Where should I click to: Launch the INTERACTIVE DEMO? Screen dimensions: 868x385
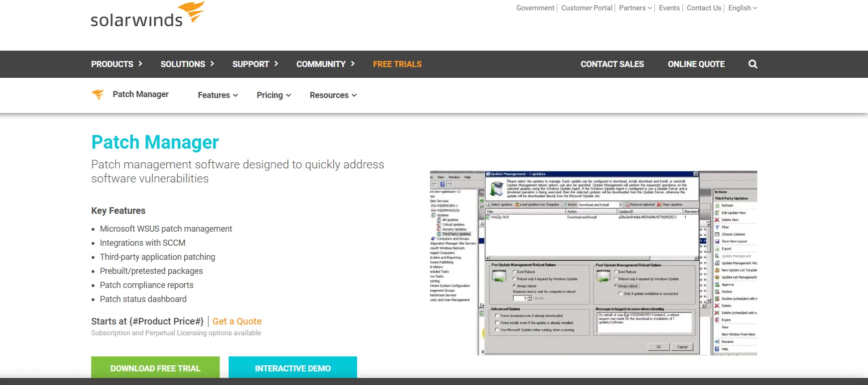(x=293, y=368)
